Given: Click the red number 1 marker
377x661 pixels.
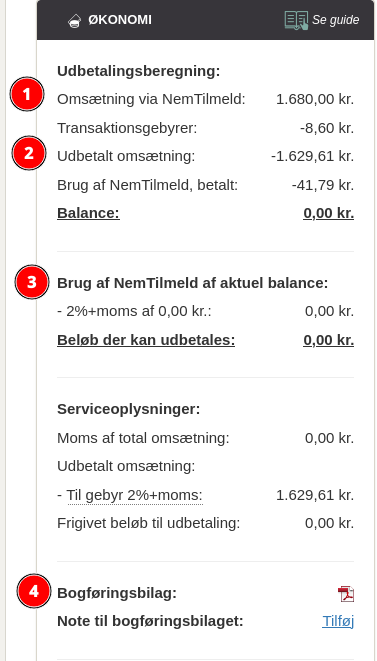Looking at the screenshot, I should (x=27, y=94).
